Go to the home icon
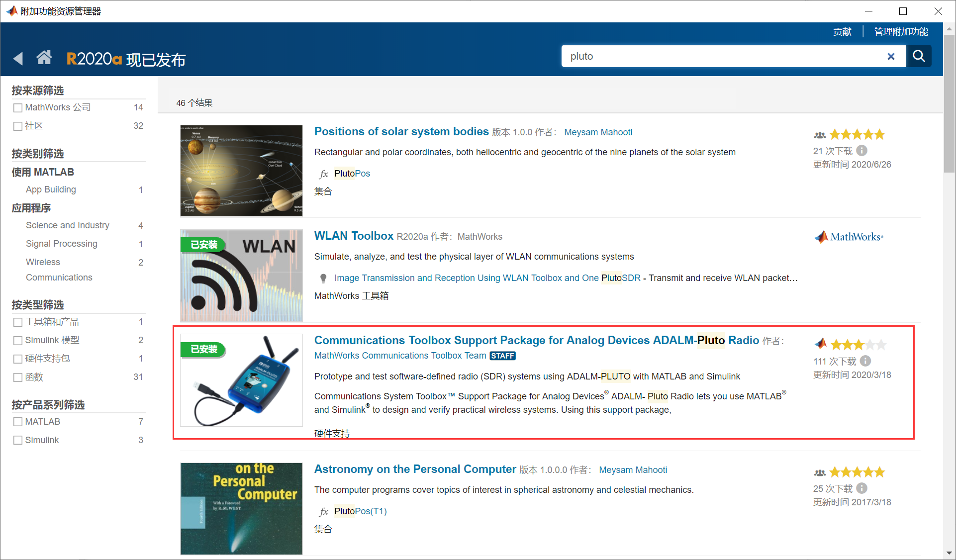The image size is (956, 560). [x=44, y=58]
